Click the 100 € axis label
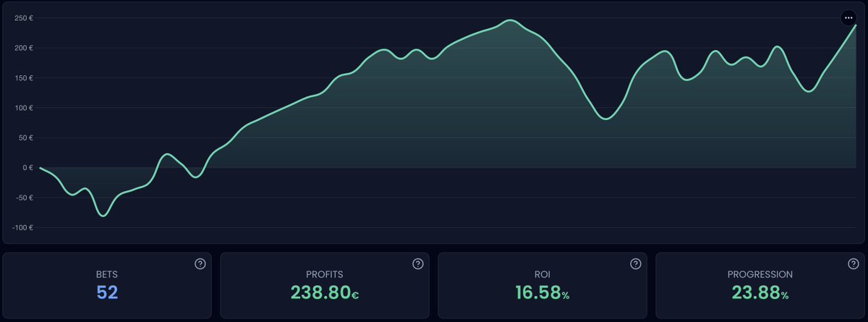The image size is (868, 322). click(24, 108)
